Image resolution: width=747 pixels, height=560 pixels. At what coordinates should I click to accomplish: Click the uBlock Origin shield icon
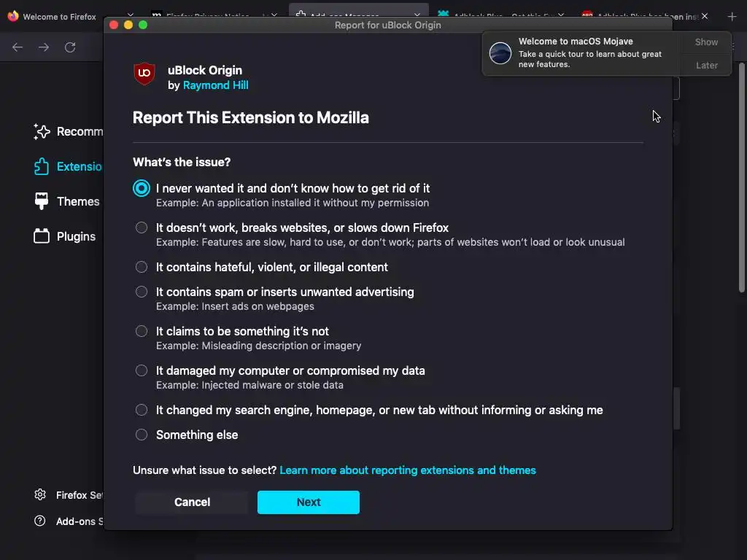click(x=144, y=74)
